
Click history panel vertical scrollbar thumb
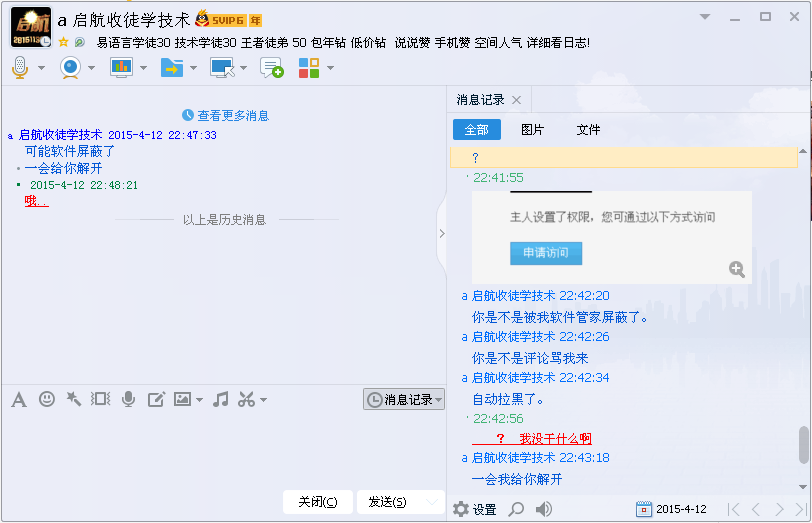(803, 445)
